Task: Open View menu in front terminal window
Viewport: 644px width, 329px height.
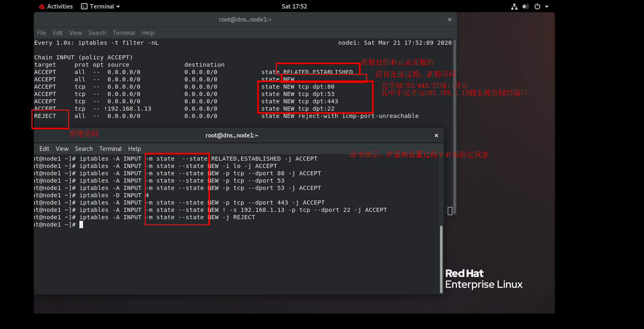Action: point(62,149)
